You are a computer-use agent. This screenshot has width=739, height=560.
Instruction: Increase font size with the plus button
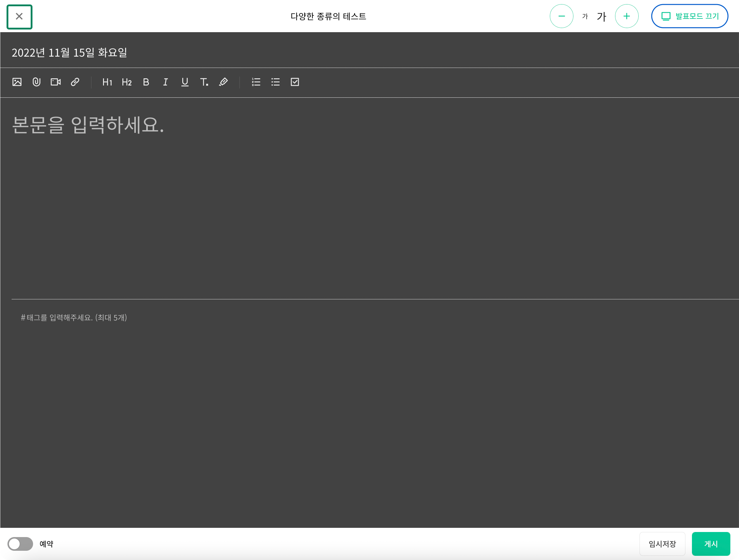[627, 16]
